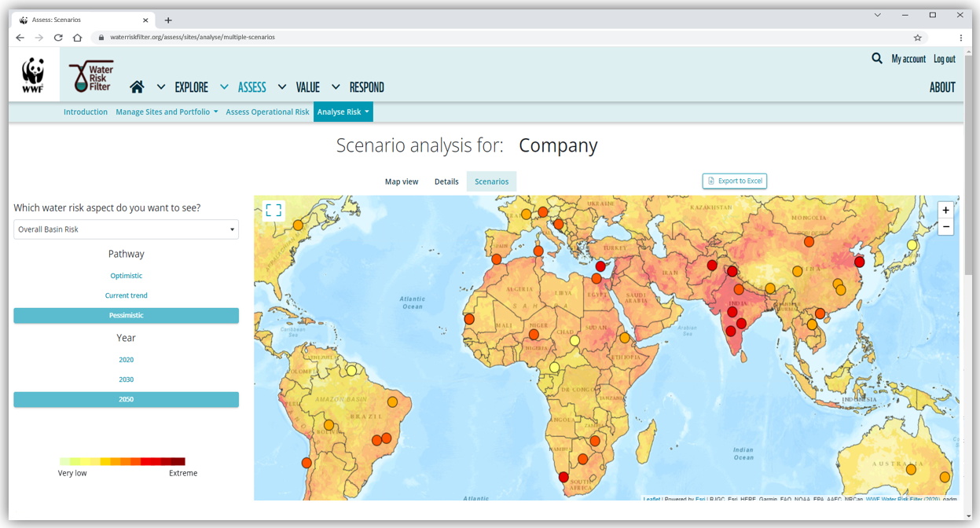Select the Optimistic pathway
This screenshot has height=528, width=980.
pyautogui.click(x=126, y=275)
